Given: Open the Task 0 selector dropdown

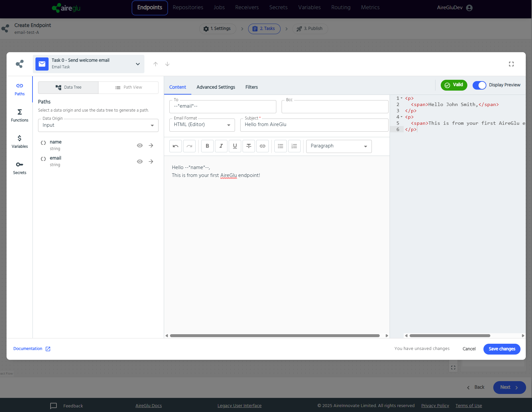Looking at the screenshot, I should (89, 64).
